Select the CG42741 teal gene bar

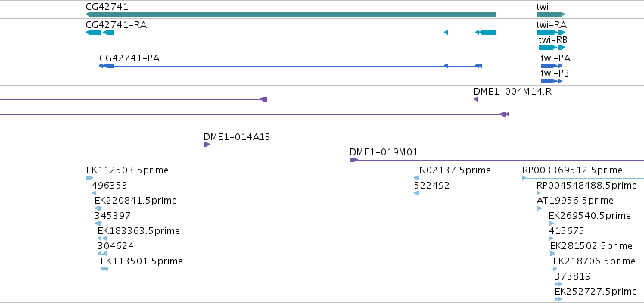click(x=291, y=14)
